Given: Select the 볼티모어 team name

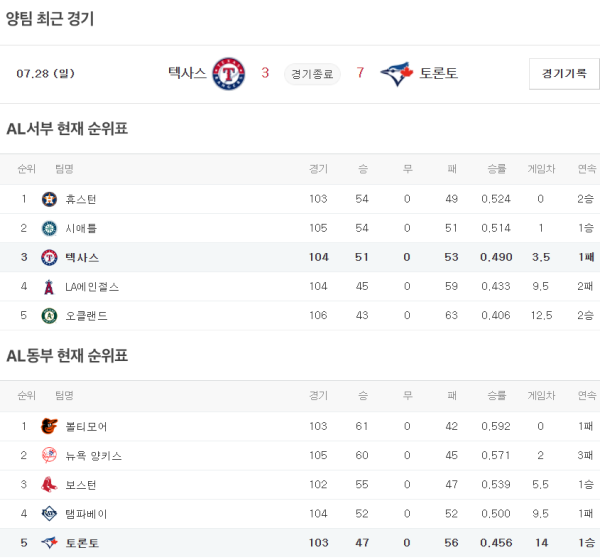Looking at the screenshot, I should (86, 426).
